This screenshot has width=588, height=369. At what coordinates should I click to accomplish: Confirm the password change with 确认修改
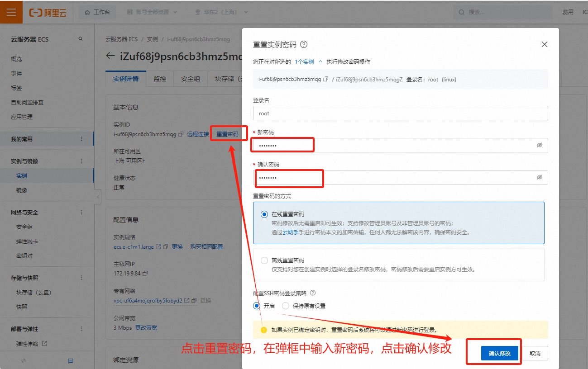pyautogui.click(x=499, y=353)
